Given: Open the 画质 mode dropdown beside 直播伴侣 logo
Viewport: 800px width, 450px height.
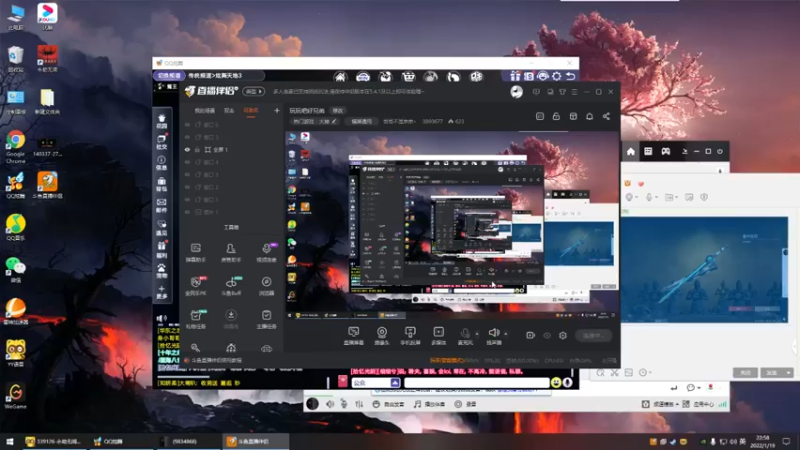Looking at the screenshot, I should point(254,92).
